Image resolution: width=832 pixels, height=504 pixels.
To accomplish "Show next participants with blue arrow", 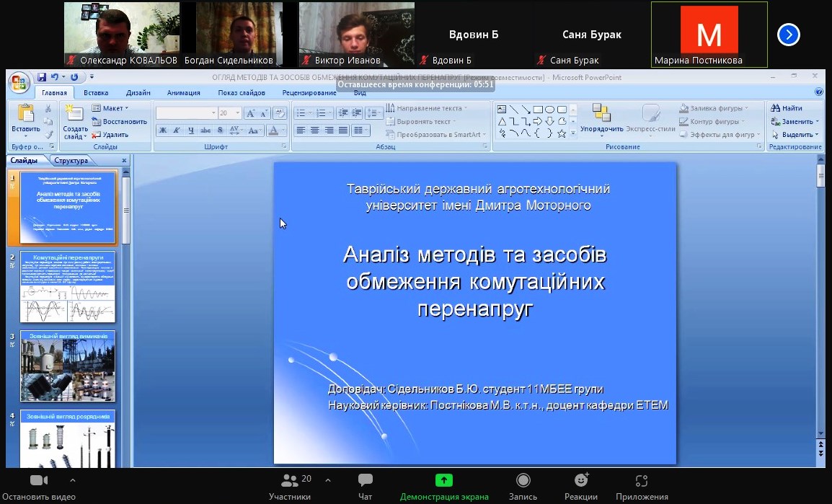I will [789, 35].
